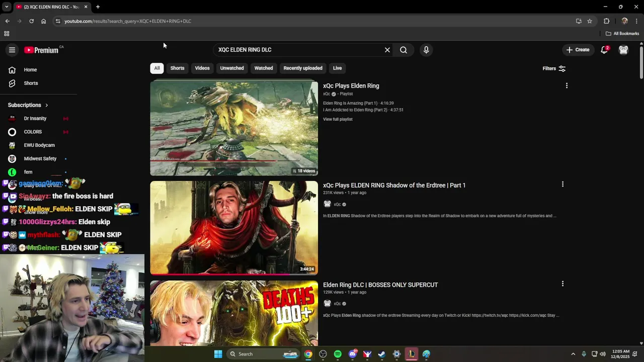The height and width of the screenshot is (362, 644).
Task: Open Filters panel
Action: [554, 68]
